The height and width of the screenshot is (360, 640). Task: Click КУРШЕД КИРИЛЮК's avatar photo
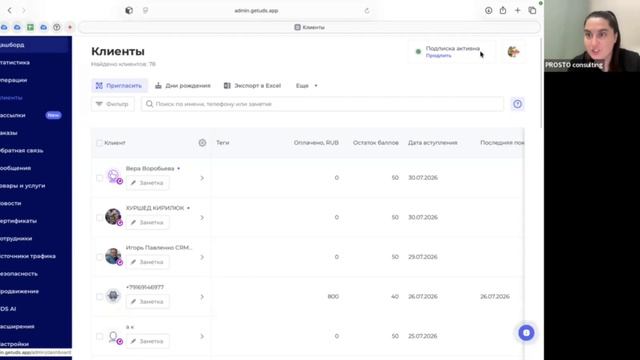pyautogui.click(x=113, y=216)
